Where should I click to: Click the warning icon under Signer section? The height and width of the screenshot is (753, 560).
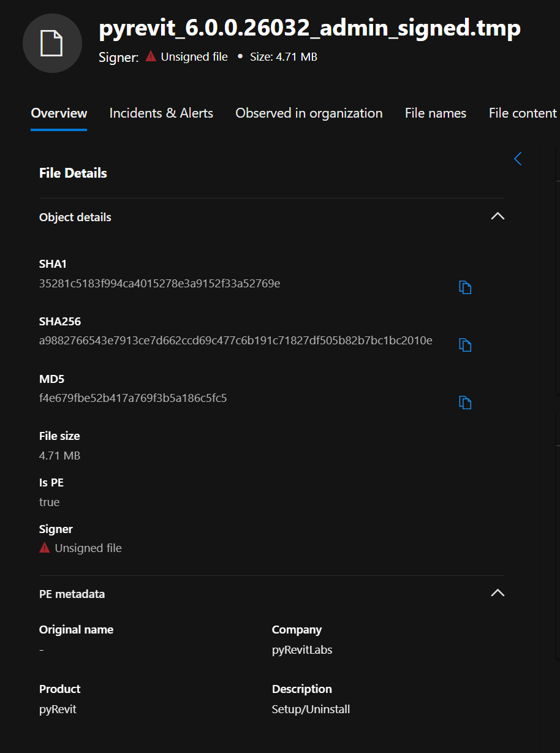pos(45,548)
